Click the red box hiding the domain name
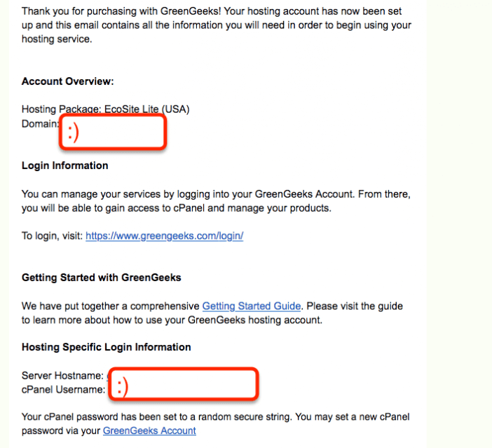The image size is (492, 448). pyautogui.click(x=113, y=131)
